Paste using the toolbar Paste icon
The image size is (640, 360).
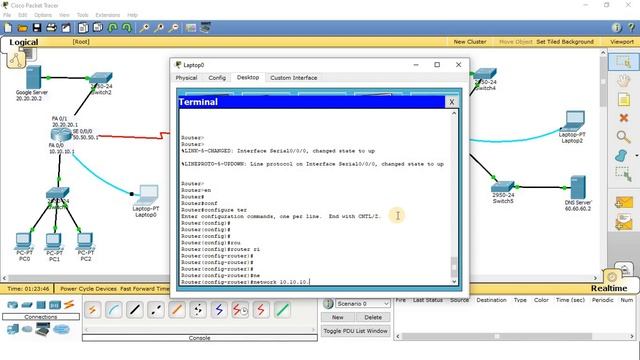(98, 28)
